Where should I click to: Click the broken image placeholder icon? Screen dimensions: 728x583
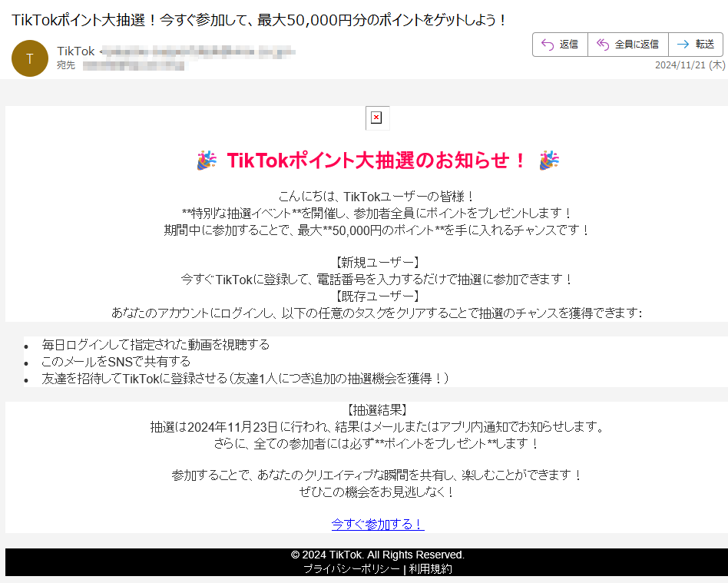click(376, 118)
